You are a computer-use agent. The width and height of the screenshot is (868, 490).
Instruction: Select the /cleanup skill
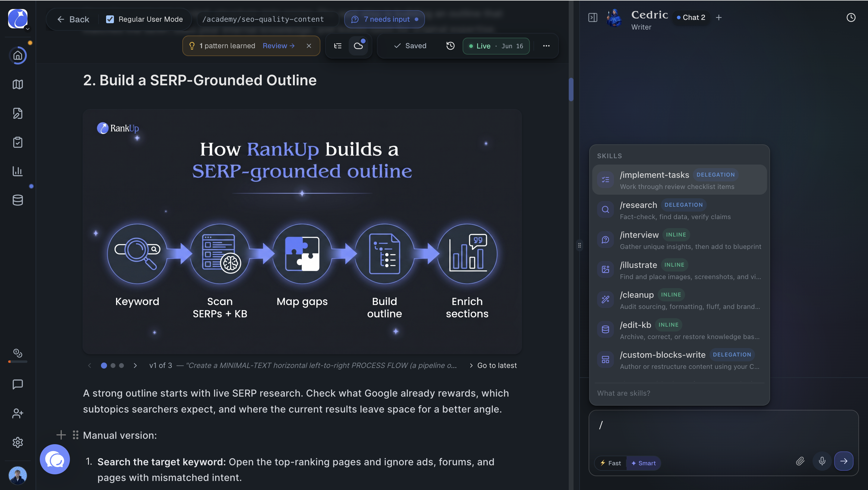click(x=679, y=300)
